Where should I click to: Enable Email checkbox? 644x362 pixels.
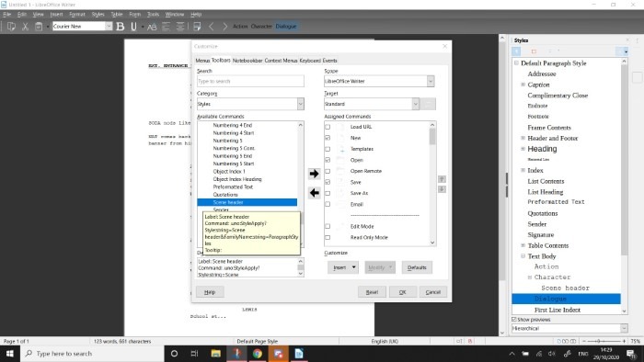(x=328, y=204)
